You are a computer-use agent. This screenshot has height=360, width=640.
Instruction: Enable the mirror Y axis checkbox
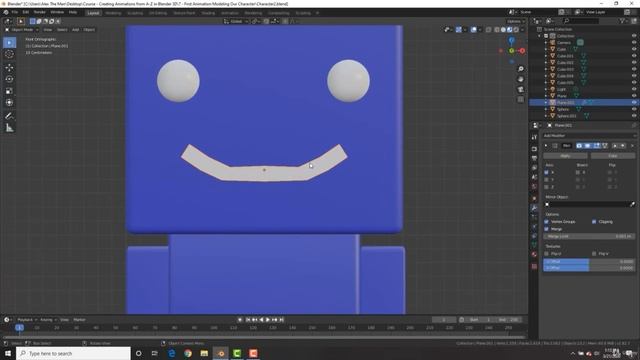coord(547,180)
